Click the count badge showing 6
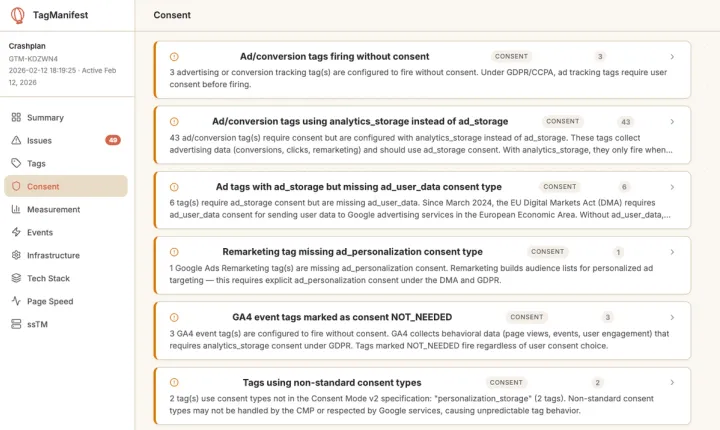Screen dimensions: 720x430 pos(624,187)
